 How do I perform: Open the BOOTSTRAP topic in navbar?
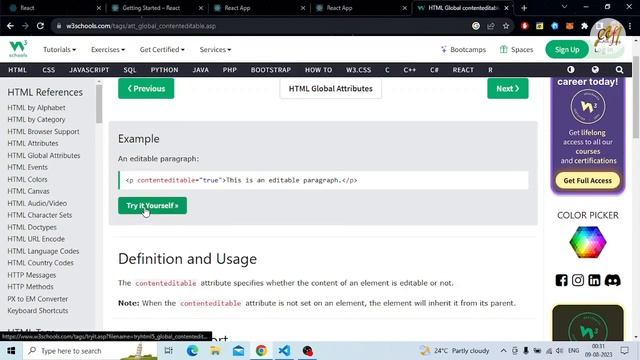(271, 70)
